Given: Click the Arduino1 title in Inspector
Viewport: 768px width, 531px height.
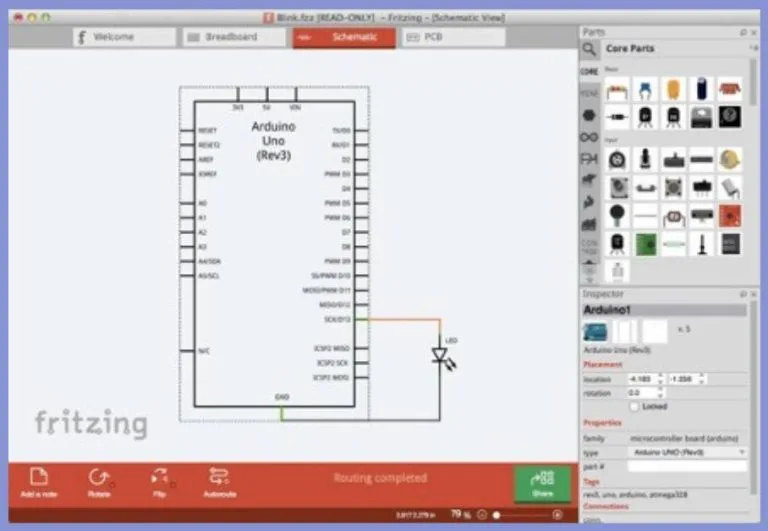Looking at the screenshot, I should tap(665, 310).
